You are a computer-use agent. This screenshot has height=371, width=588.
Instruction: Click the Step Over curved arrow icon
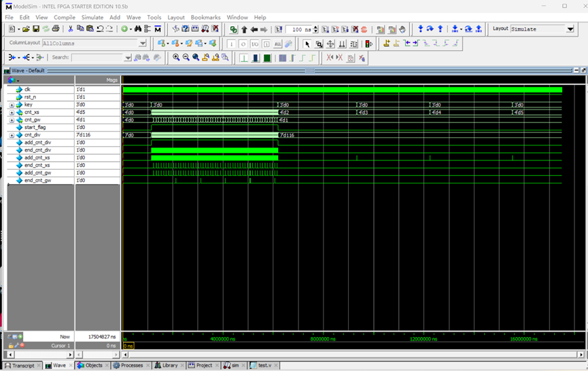tap(430, 29)
